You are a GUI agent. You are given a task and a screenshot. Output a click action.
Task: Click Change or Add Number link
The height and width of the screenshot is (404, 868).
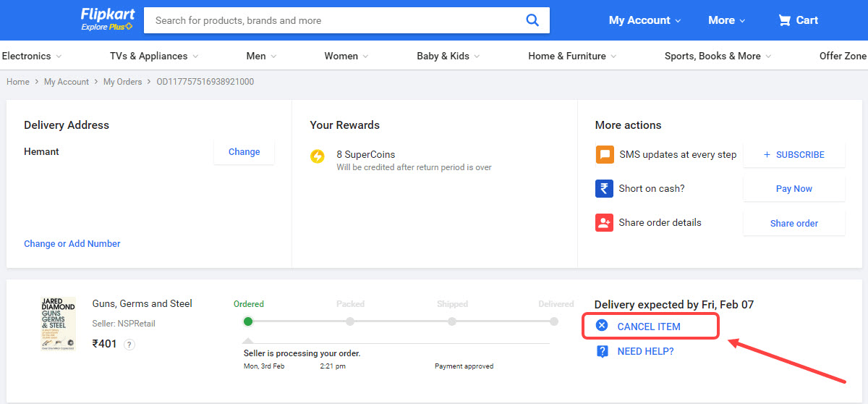(72, 244)
